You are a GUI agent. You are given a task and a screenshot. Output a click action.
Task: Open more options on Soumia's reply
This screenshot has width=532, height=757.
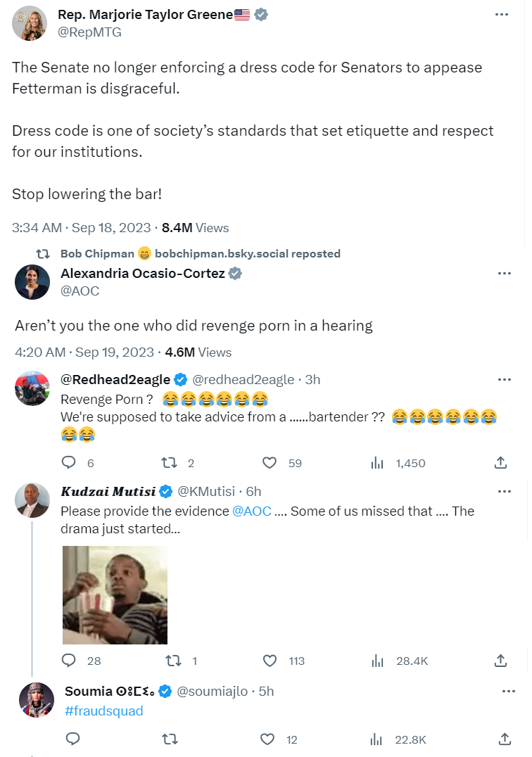click(x=508, y=692)
